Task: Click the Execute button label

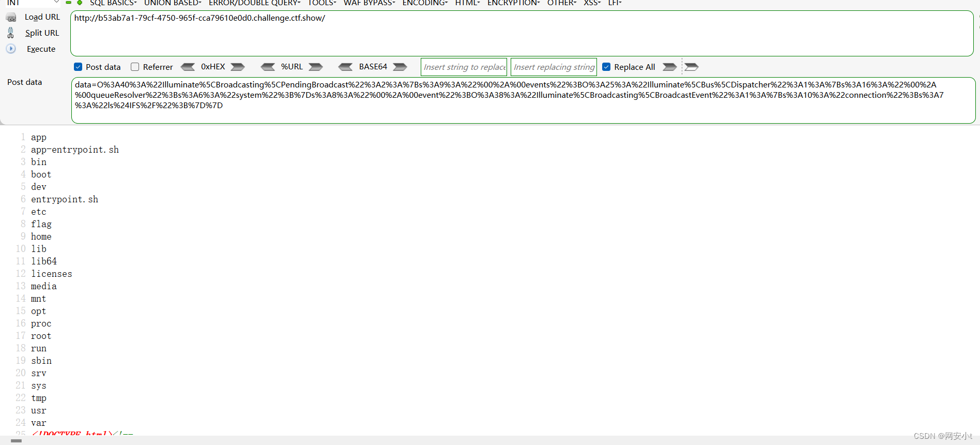Action: click(41, 49)
